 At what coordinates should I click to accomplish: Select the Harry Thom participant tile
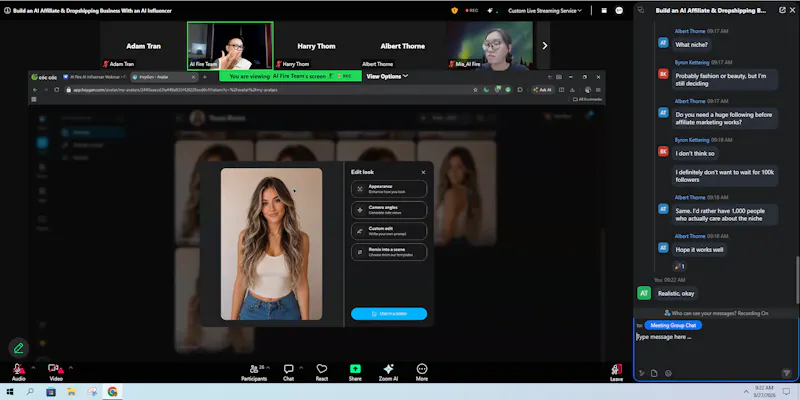click(316, 45)
